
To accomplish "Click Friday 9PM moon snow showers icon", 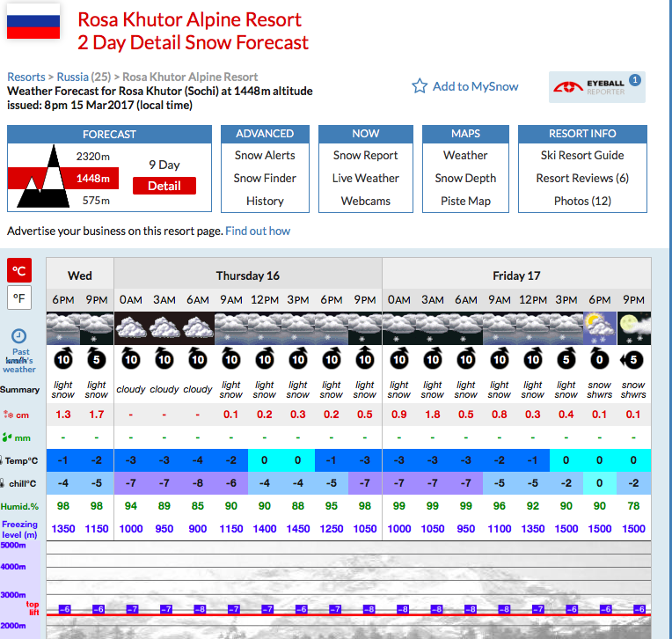I will click(633, 328).
